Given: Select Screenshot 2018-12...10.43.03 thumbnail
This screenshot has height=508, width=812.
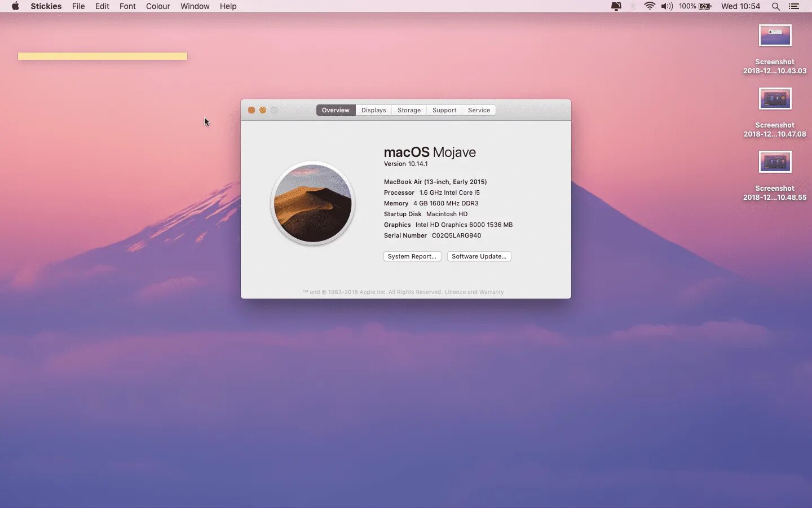Looking at the screenshot, I should point(775,36).
